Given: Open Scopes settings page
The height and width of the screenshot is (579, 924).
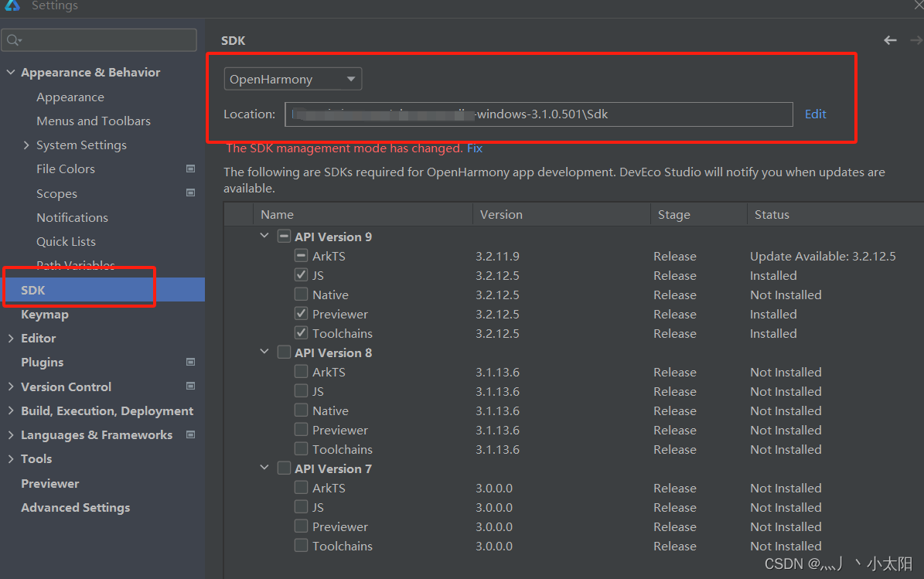Looking at the screenshot, I should pos(56,194).
